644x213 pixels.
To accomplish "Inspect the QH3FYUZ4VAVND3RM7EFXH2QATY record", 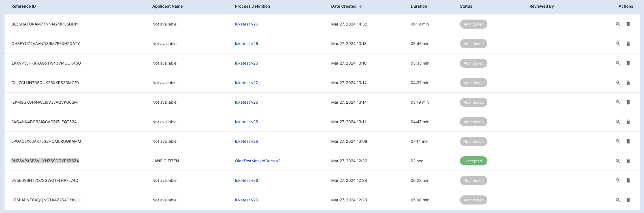I will tap(618, 44).
